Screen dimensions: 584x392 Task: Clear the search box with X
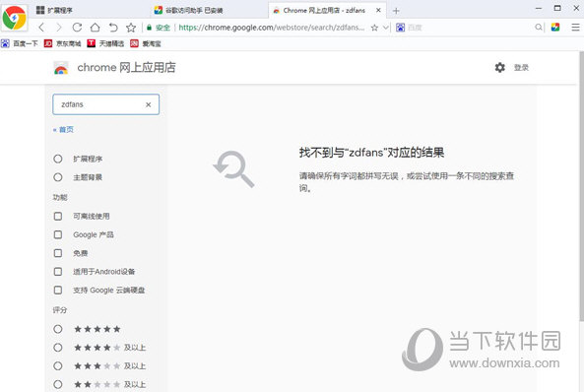149,104
